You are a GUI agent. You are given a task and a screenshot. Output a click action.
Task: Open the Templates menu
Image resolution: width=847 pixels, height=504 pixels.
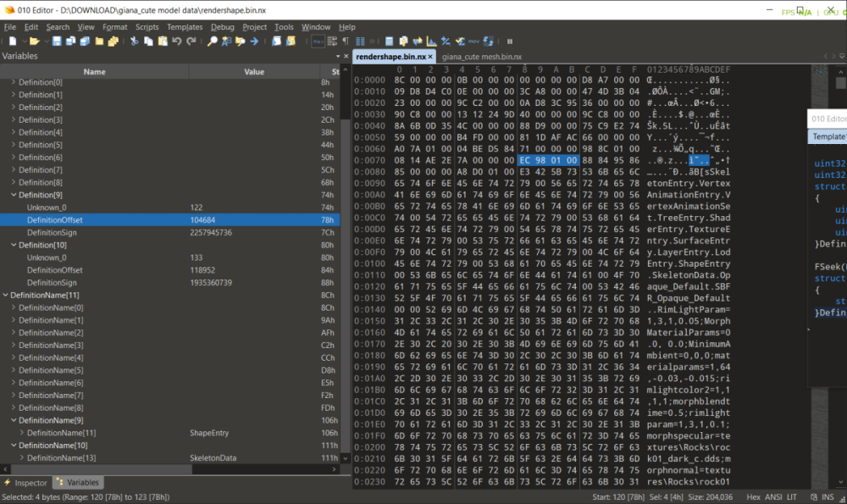(184, 27)
